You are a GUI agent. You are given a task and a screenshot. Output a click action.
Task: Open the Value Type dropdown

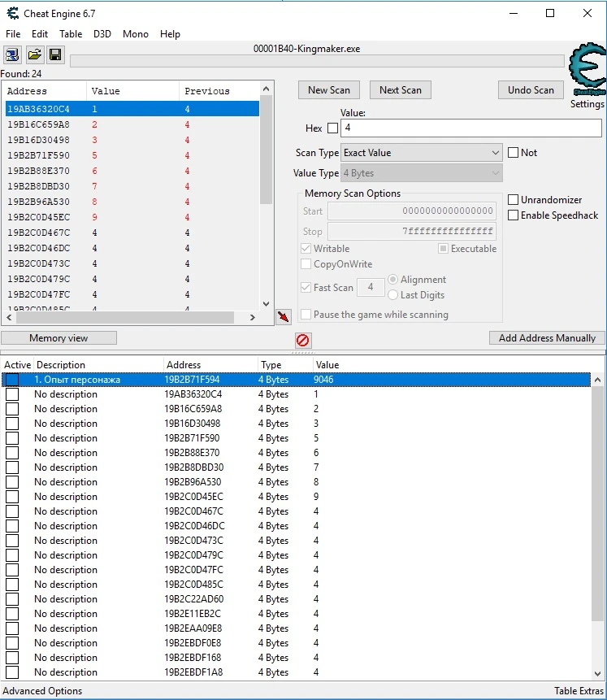422,173
